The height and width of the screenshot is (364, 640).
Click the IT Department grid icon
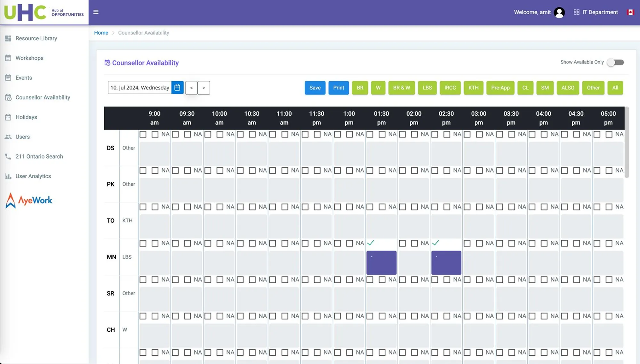[576, 12]
